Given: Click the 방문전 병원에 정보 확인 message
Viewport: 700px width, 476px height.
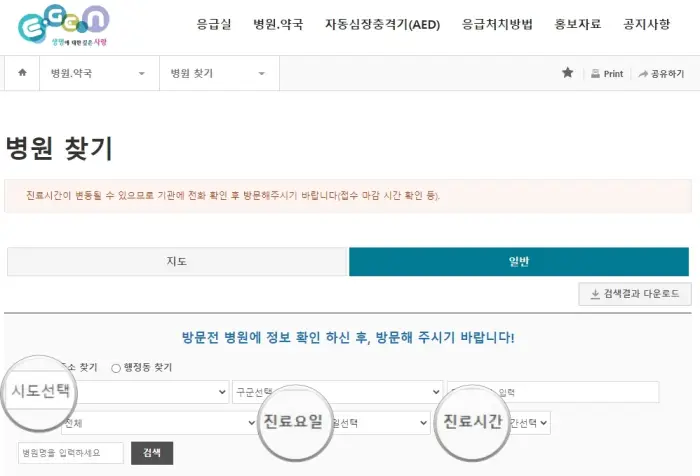Looking at the screenshot, I should click(x=348, y=337).
